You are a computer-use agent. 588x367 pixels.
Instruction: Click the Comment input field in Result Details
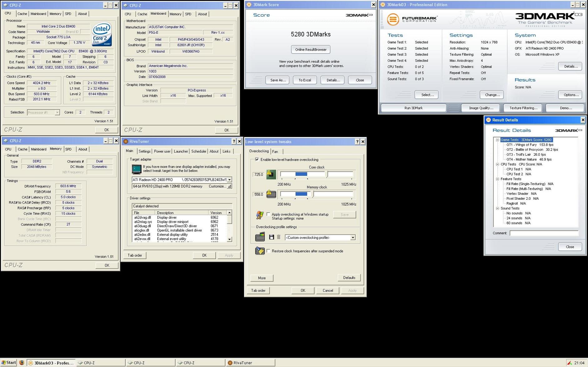(x=544, y=233)
